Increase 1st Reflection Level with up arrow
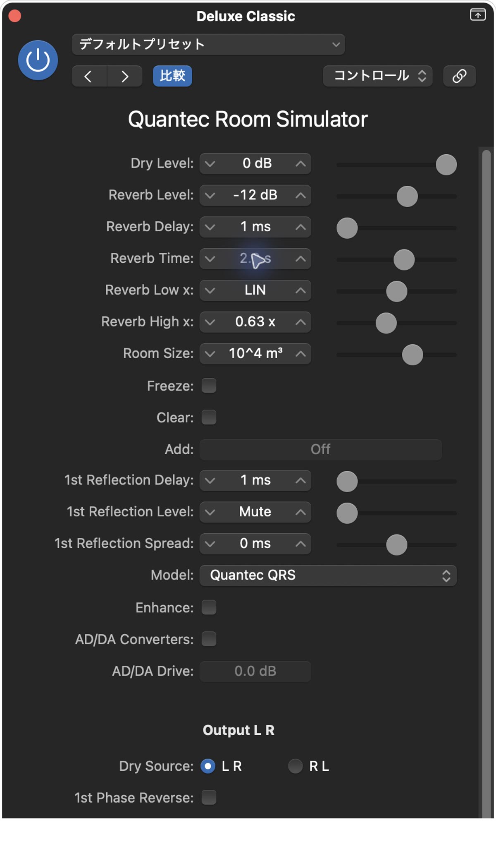The height and width of the screenshot is (868, 496). click(x=300, y=512)
